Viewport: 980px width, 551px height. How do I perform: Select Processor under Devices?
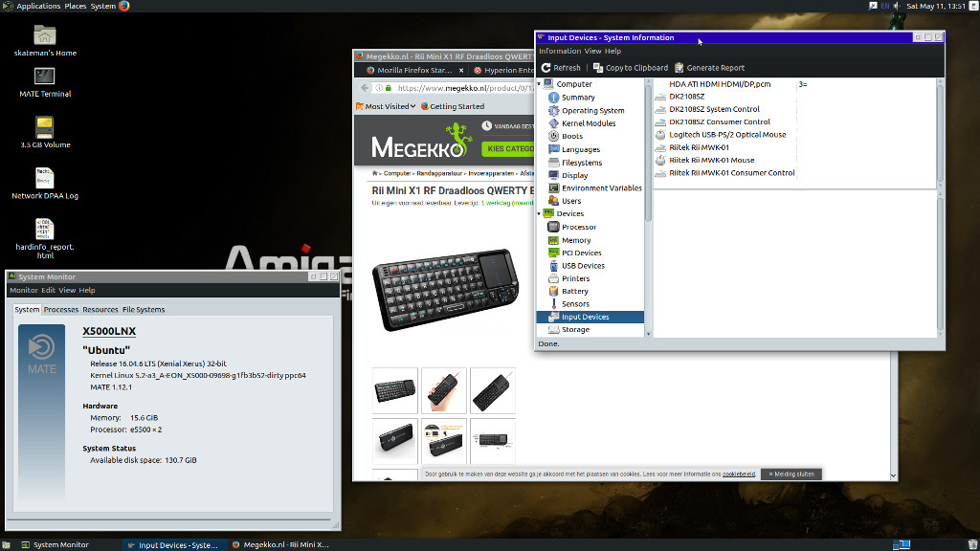[579, 228]
